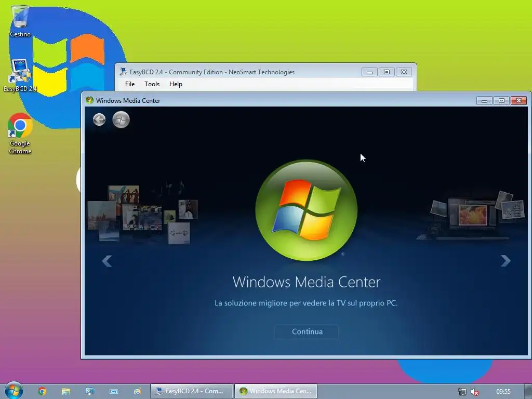Click the Media Center green start orb button
The width and height of the screenshot is (532, 399).
pyautogui.click(x=121, y=119)
